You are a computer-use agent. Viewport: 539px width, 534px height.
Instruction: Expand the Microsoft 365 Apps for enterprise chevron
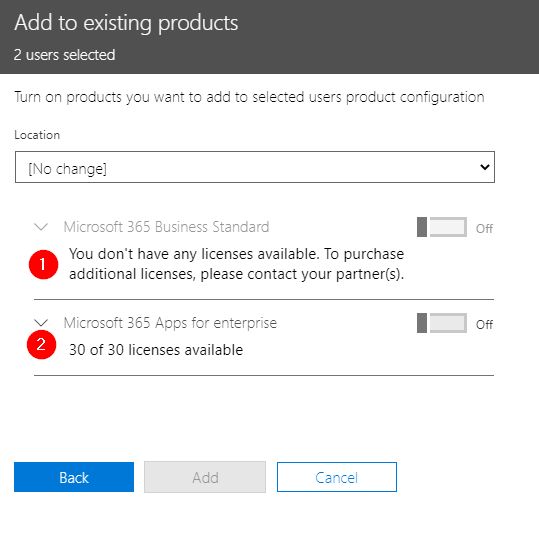(41, 323)
